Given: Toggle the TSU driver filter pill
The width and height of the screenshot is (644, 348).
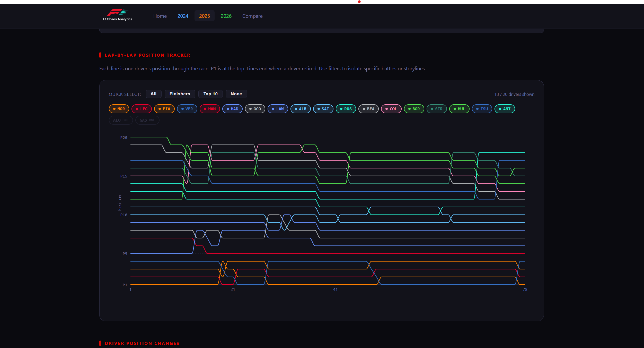Looking at the screenshot, I should 482,109.
